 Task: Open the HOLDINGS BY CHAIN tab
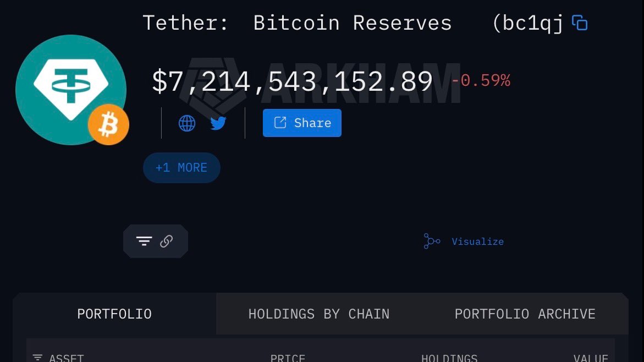[319, 314]
